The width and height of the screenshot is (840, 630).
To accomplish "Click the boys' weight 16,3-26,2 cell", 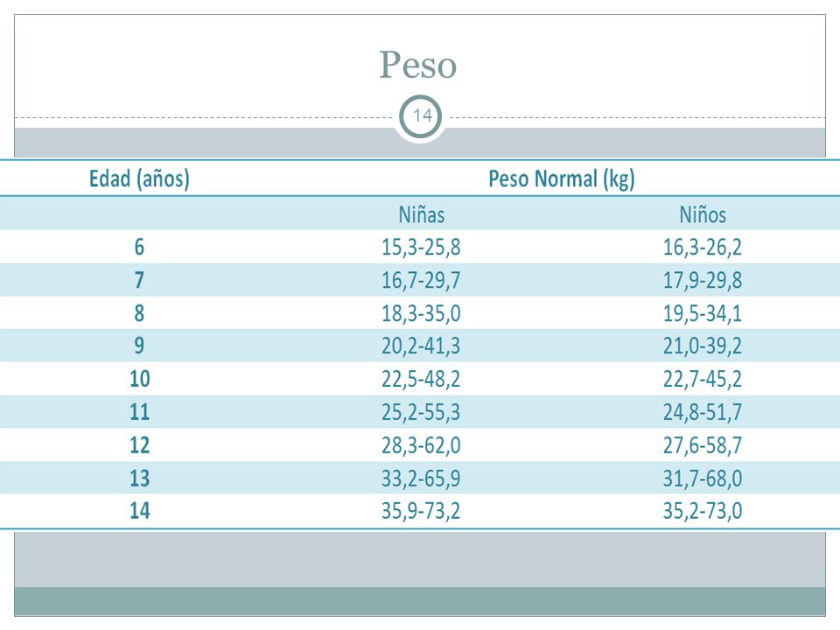I will pyautogui.click(x=703, y=247).
